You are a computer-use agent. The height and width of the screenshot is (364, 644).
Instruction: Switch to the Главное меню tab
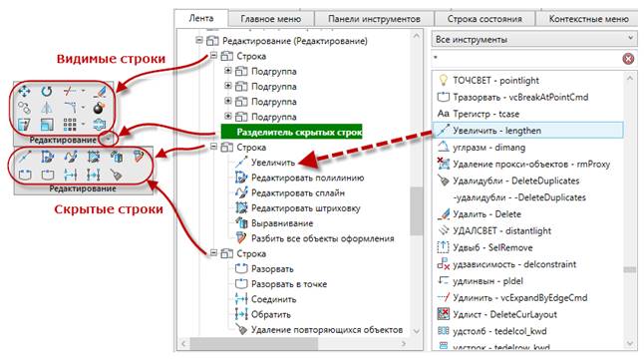271,19
